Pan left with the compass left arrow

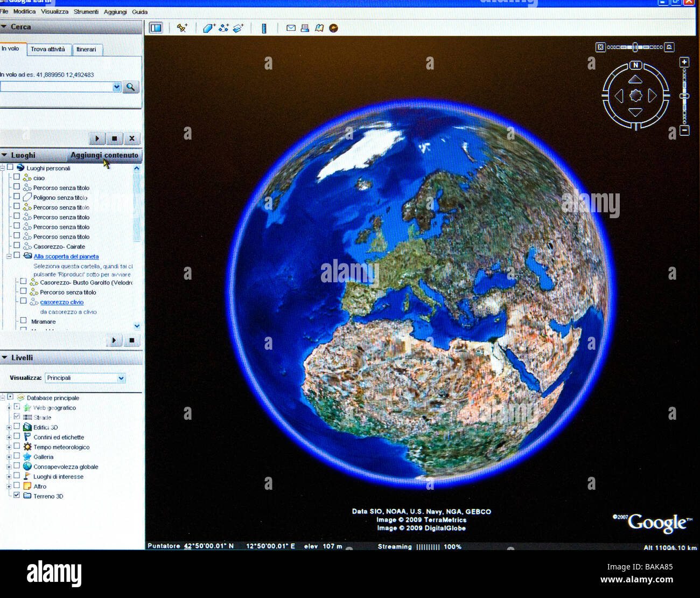pos(619,96)
